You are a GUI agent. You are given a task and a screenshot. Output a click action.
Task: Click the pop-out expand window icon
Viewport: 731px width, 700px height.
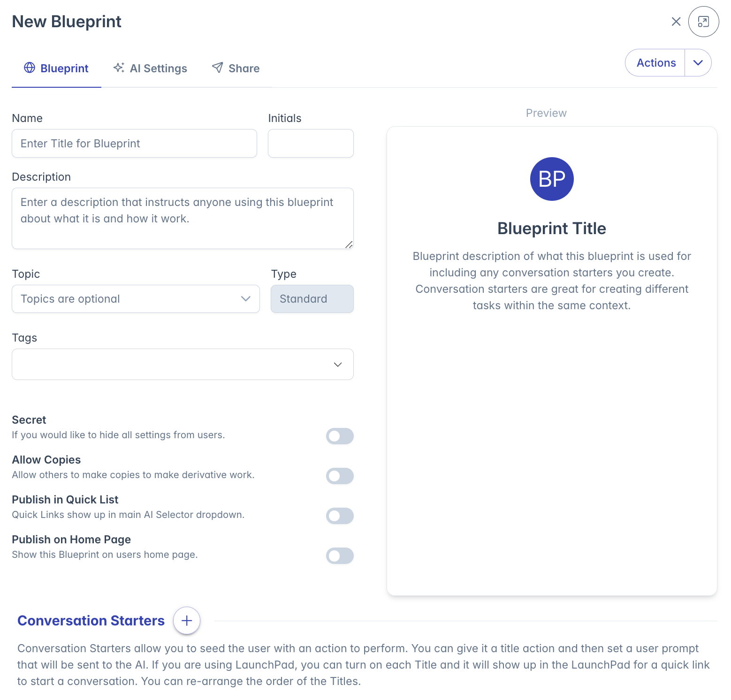click(703, 22)
